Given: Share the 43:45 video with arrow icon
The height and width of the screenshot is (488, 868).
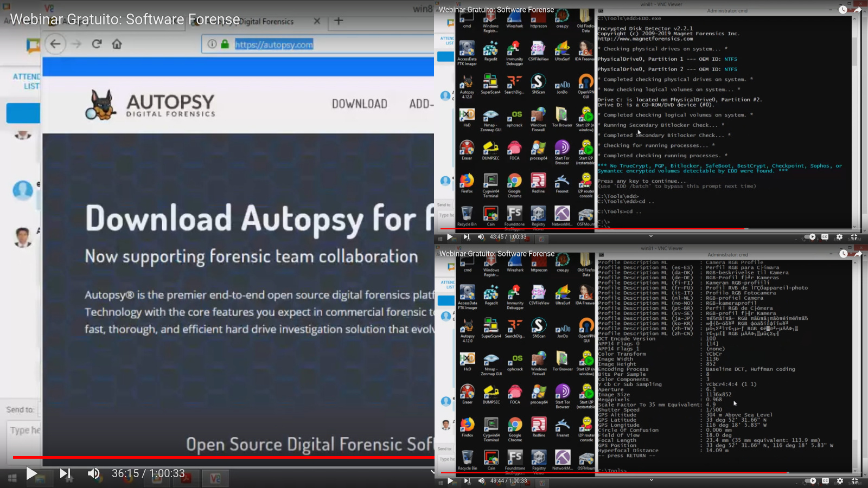Looking at the screenshot, I should click(x=858, y=10).
